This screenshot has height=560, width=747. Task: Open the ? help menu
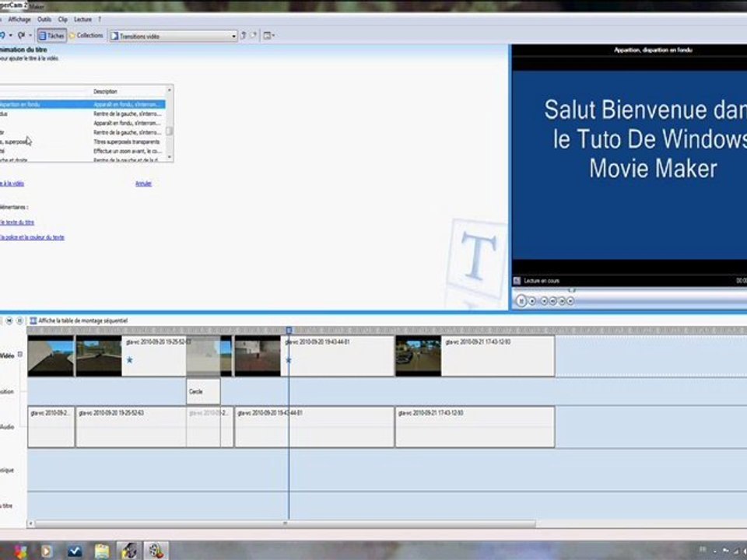click(100, 19)
